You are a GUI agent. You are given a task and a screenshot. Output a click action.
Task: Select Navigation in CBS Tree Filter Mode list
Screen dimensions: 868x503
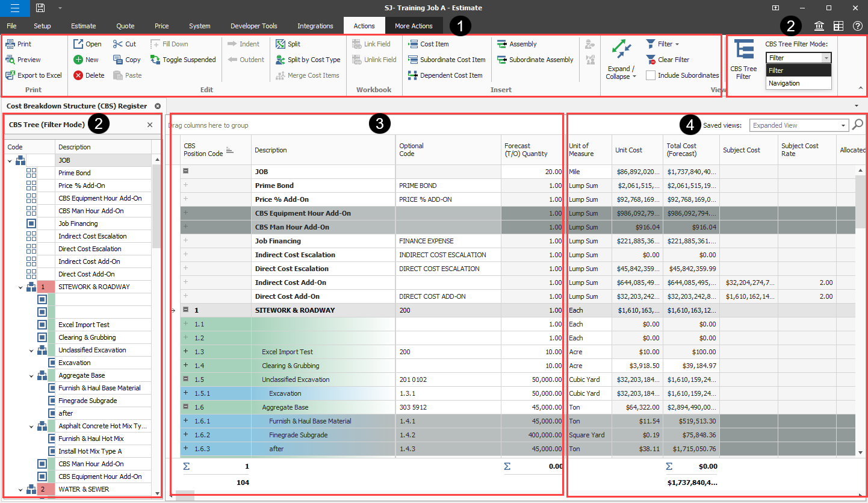pos(784,83)
